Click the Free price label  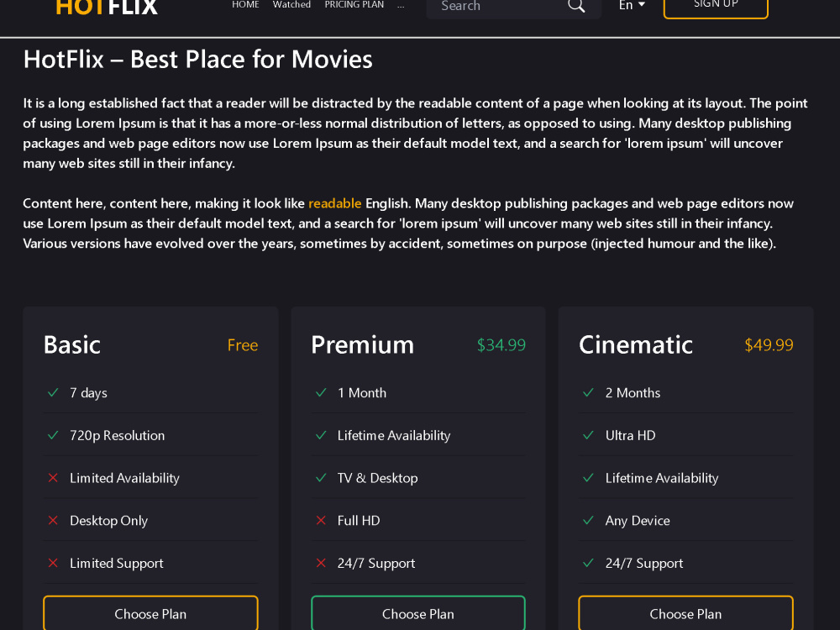pyautogui.click(x=243, y=345)
